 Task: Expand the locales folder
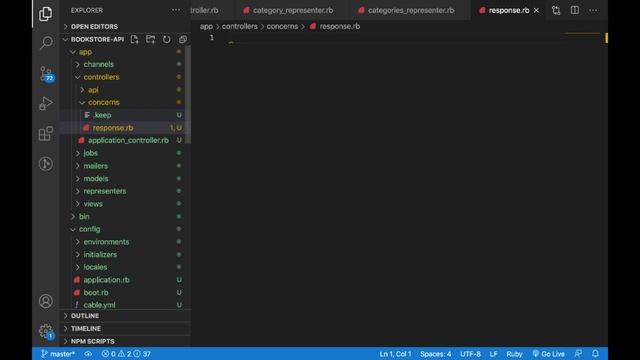point(95,267)
